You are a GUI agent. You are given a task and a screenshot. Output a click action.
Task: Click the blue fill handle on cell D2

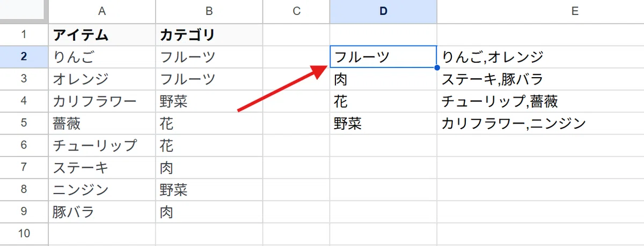pos(437,68)
